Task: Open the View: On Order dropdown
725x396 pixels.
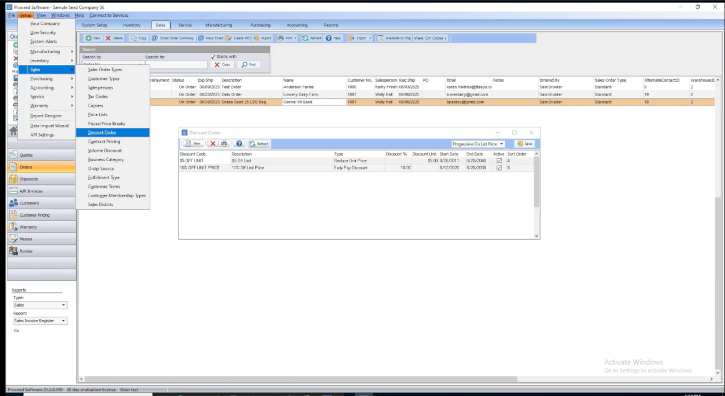Action: tap(430, 38)
